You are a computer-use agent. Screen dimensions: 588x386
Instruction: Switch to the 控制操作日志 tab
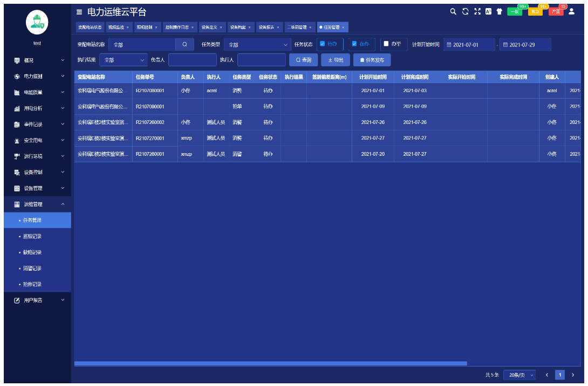click(179, 27)
